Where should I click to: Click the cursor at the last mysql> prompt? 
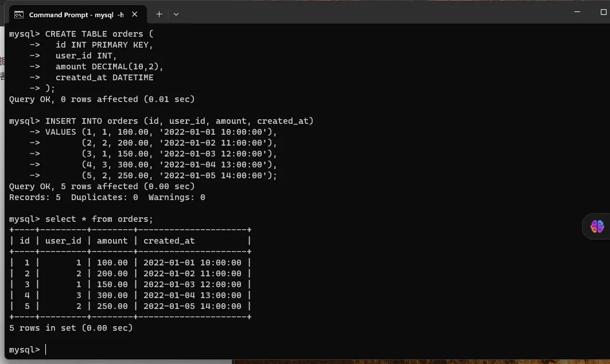46,350
